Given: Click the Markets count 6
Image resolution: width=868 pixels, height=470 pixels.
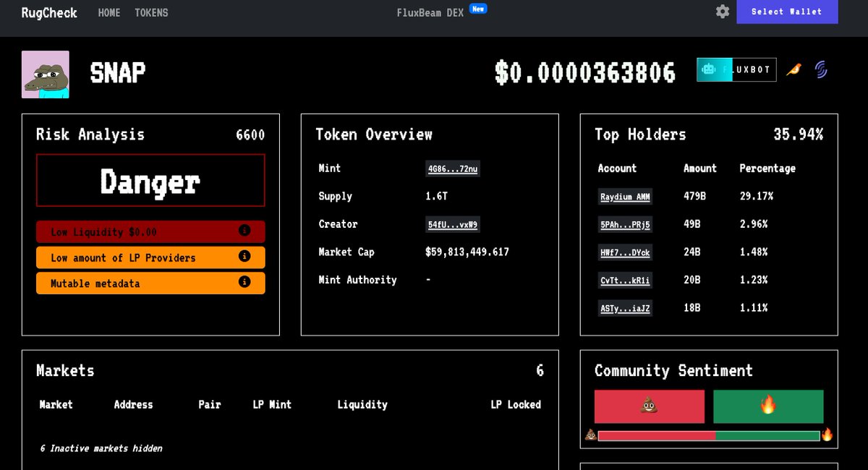Looking at the screenshot, I should point(540,370).
